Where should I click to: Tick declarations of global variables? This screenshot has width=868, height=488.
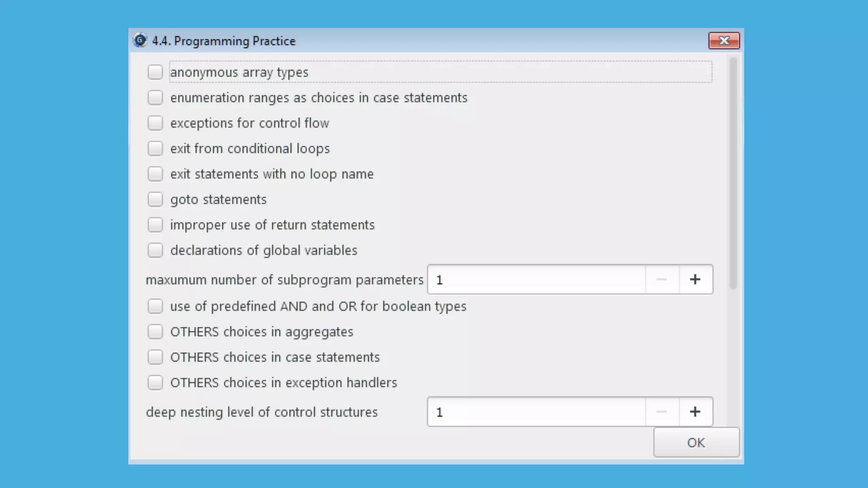(155, 250)
